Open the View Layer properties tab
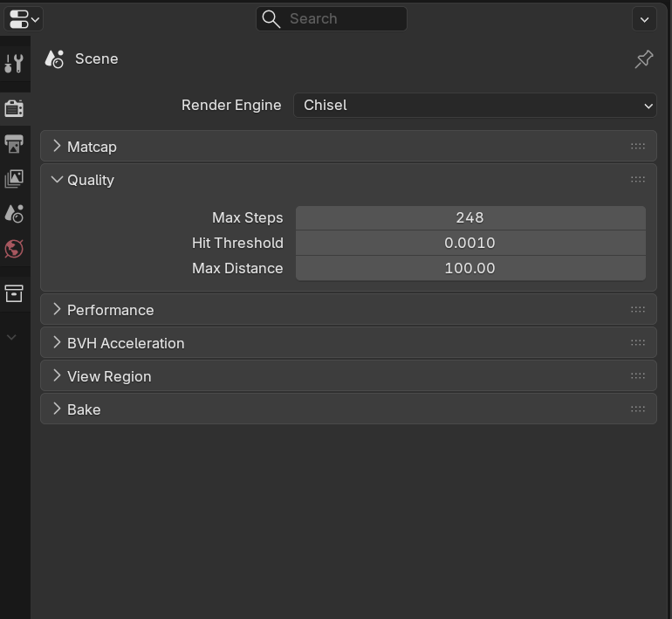The height and width of the screenshot is (619, 672). click(14, 179)
